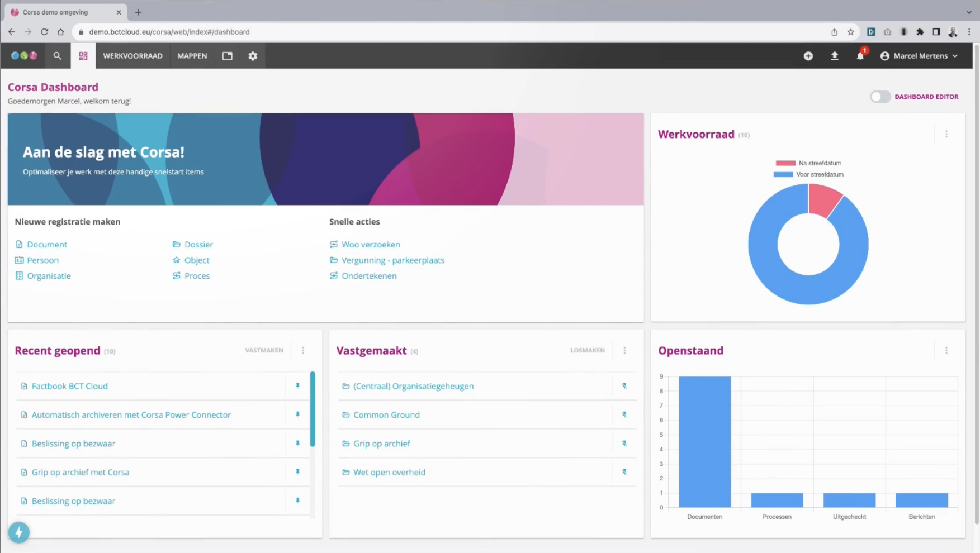This screenshot has height=553, width=980.
Task: Open Recent geopend options menu
Action: point(303,350)
